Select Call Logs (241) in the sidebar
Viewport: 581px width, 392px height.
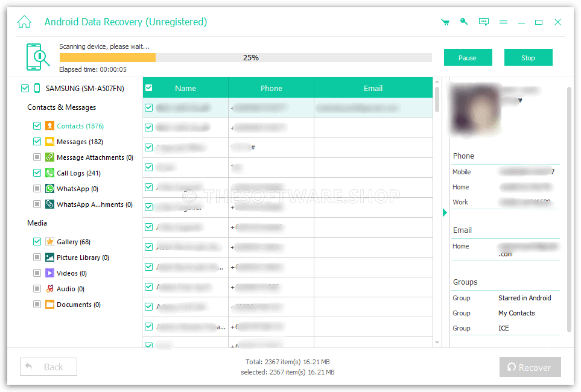click(x=78, y=173)
